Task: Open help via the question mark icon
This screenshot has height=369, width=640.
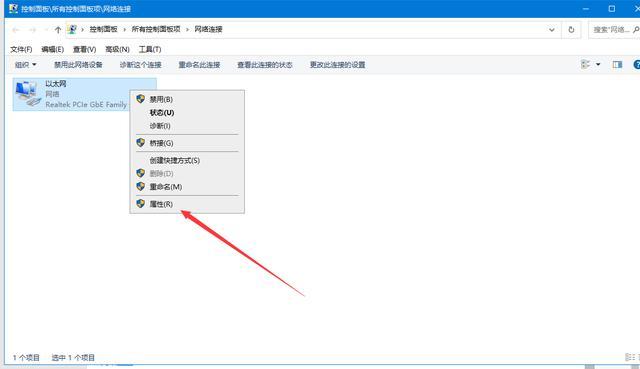Action: point(636,64)
